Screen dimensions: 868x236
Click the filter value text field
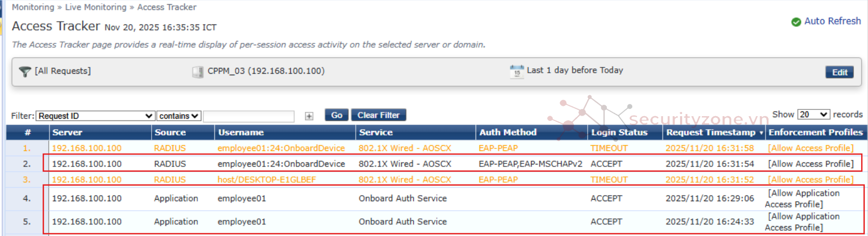249,116
